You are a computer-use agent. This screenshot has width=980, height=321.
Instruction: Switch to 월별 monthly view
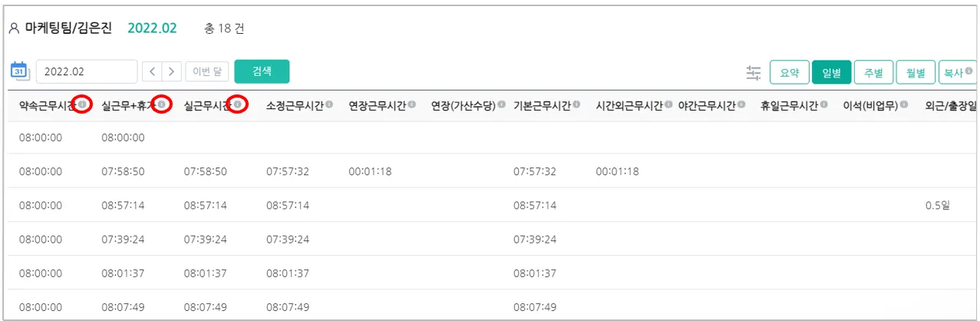click(x=916, y=72)
